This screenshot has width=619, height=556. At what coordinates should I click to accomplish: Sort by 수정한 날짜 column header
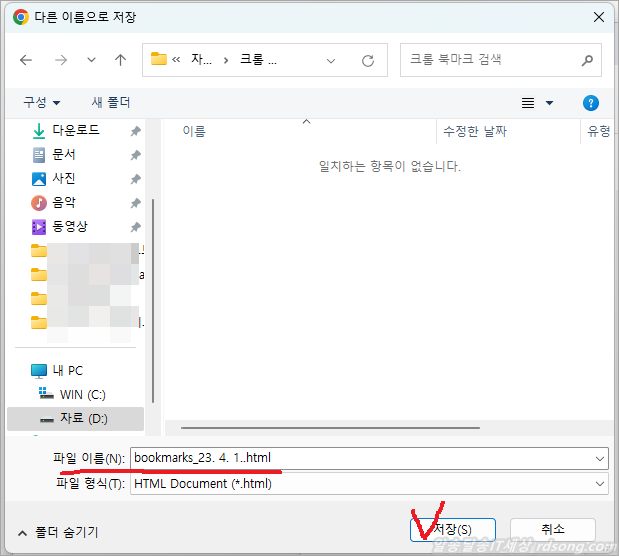[x=475, y=131]
